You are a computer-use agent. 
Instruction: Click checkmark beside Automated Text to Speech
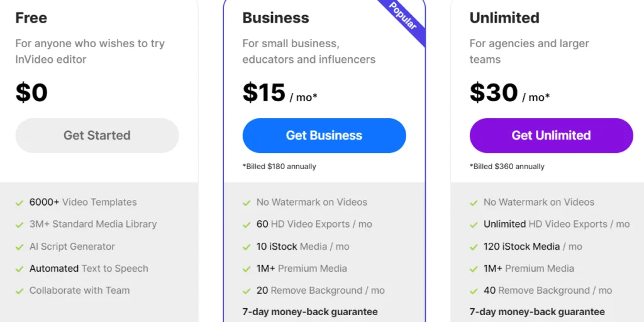(x=19, y=269)
